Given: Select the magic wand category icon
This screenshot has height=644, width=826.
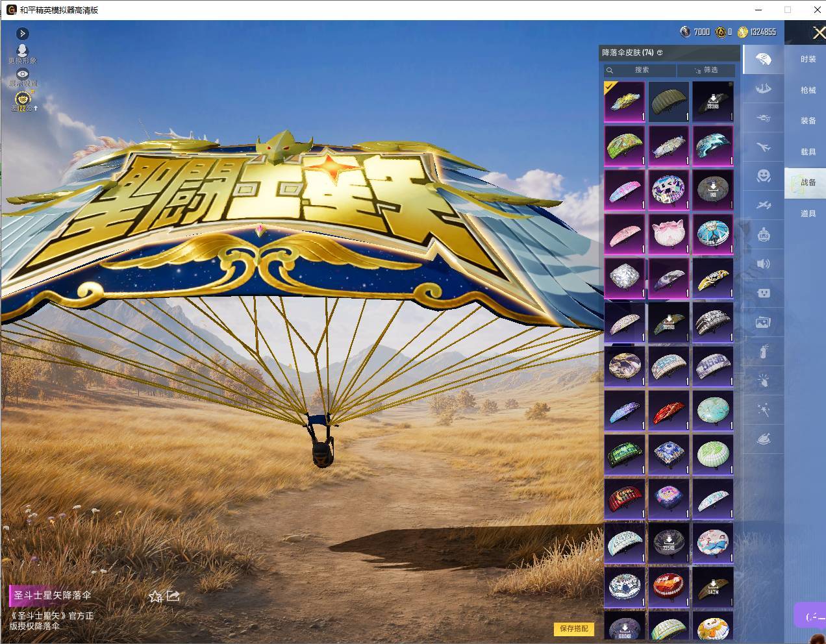Looking at the screenshot, I should point(764,410).
